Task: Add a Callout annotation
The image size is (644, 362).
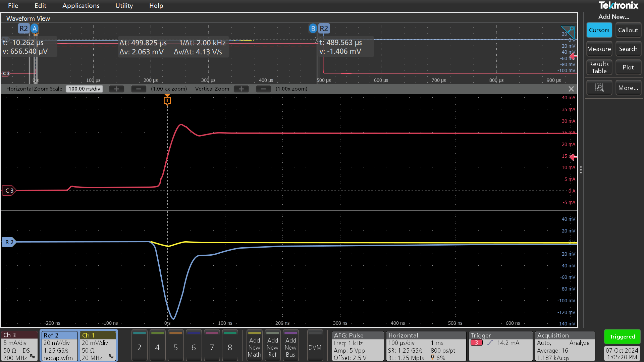Action: [628, 30]
